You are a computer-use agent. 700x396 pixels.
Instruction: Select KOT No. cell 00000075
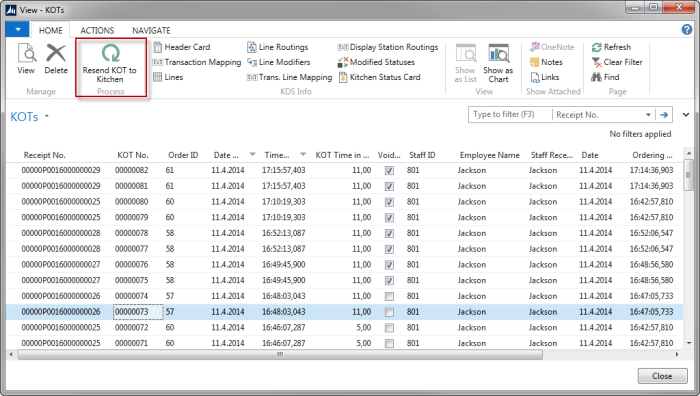132,280
